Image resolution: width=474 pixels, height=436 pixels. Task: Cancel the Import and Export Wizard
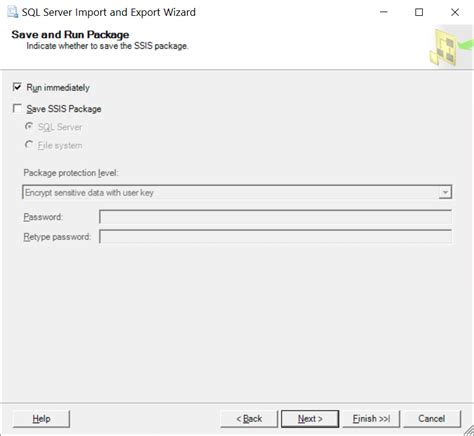tap(432, 419)
